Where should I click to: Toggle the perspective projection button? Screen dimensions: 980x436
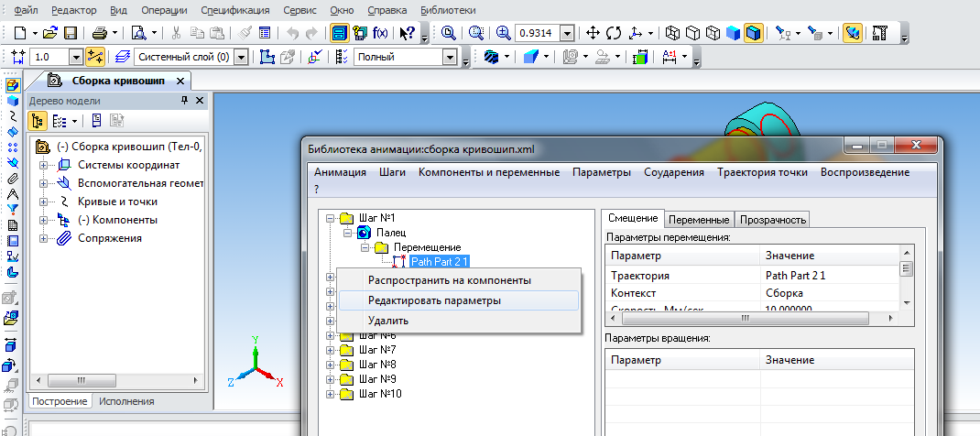pyautogui.click(x=852, y=33)
